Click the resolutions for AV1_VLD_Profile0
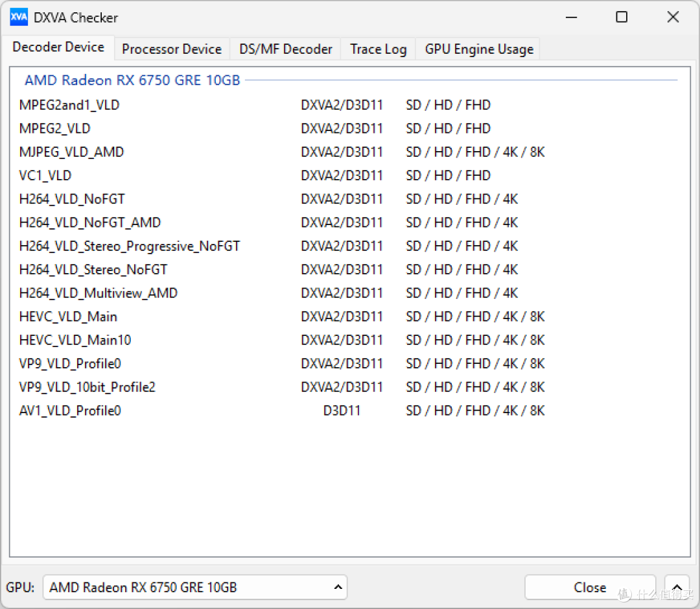The height and width of the screenshot is (609, 700). (x=475, y=411)
